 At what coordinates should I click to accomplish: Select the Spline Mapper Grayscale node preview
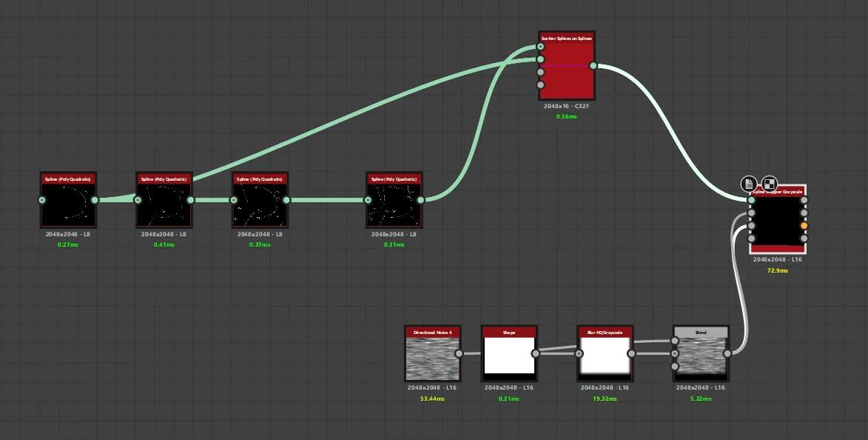point(778,221)
